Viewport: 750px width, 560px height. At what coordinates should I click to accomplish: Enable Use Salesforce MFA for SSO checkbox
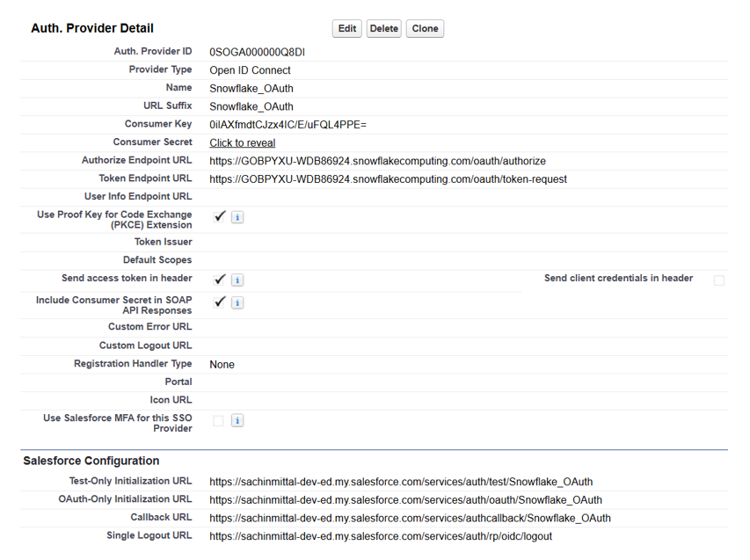click(x=218, y=421)
